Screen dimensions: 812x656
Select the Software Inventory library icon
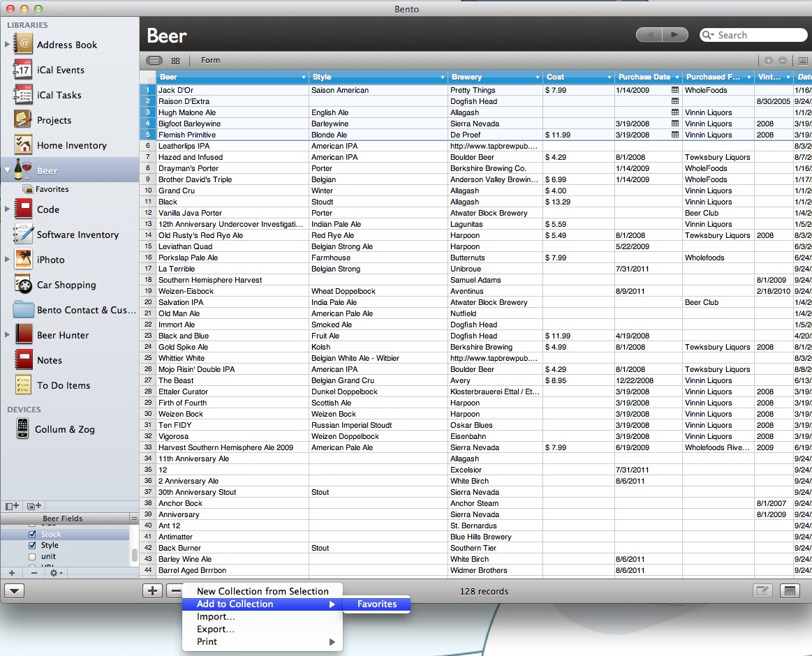click(23, 234)
